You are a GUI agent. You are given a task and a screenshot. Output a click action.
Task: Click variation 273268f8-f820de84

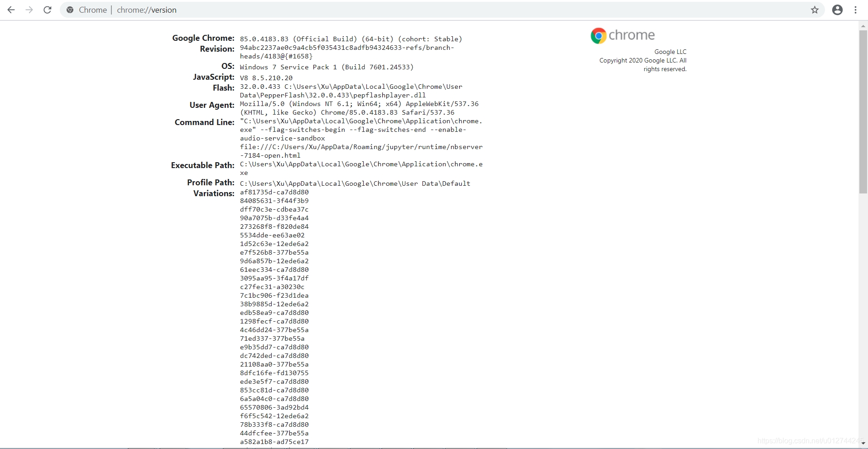[x=274, y=227]
